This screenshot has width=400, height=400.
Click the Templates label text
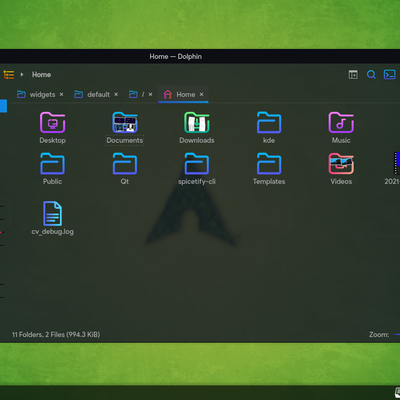(x=269, y=181)
